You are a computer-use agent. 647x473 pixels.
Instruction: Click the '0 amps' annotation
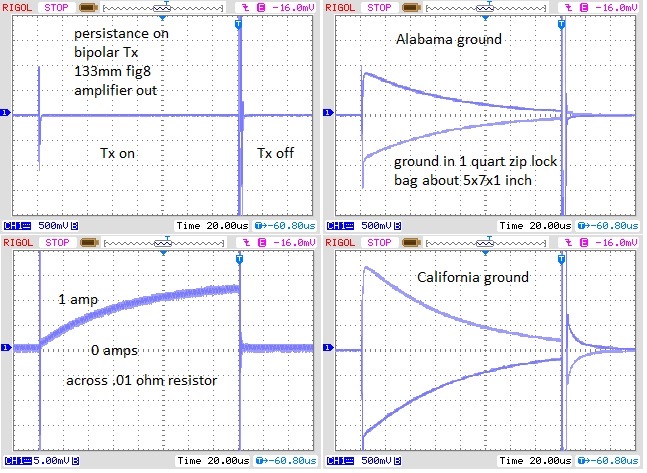tap(114, 351)
